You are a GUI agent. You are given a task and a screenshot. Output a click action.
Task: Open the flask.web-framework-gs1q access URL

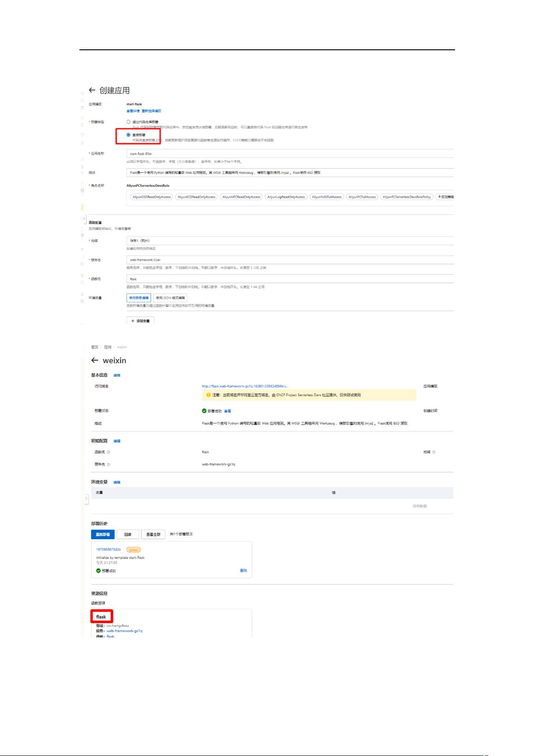(x=245, y=386)
